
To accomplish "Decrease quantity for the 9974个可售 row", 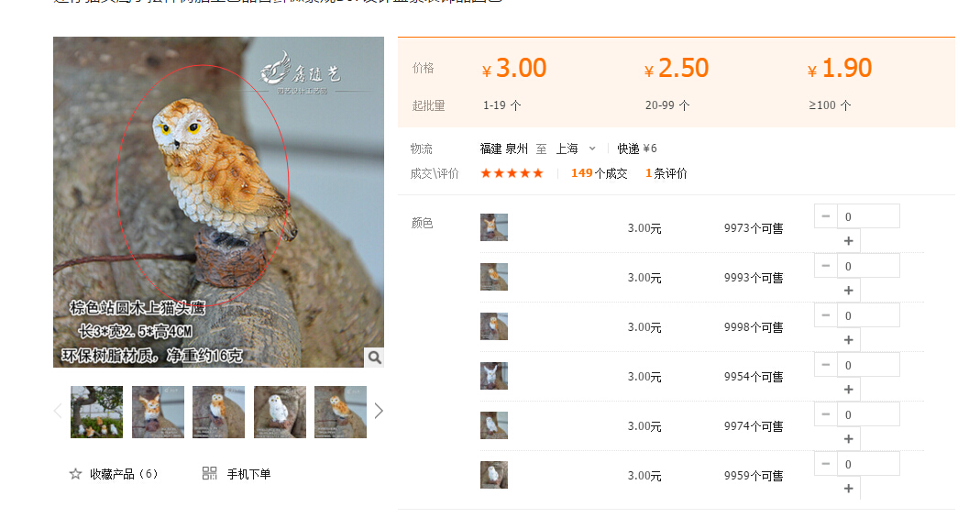I will point(826,414).
